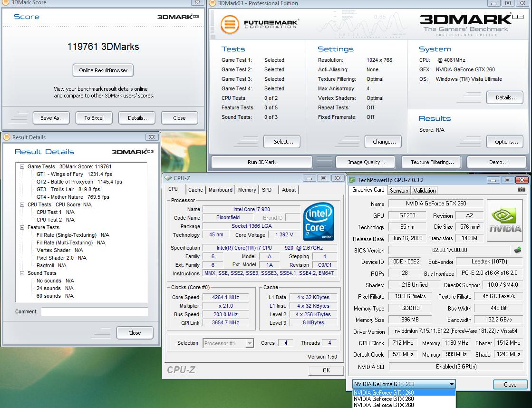
Task: Select the Fill Rate (Multi-Texturing) row
Action: point(70,243)
